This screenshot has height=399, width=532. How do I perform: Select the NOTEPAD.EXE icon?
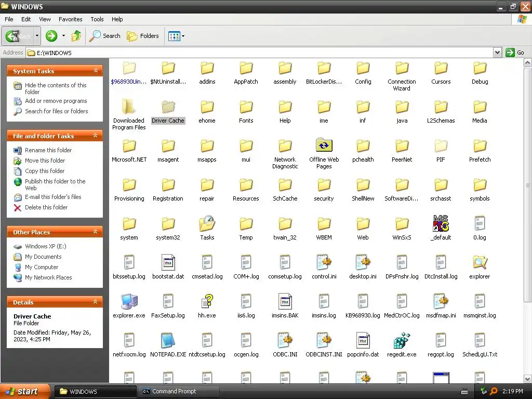click(x=168, y=340)
